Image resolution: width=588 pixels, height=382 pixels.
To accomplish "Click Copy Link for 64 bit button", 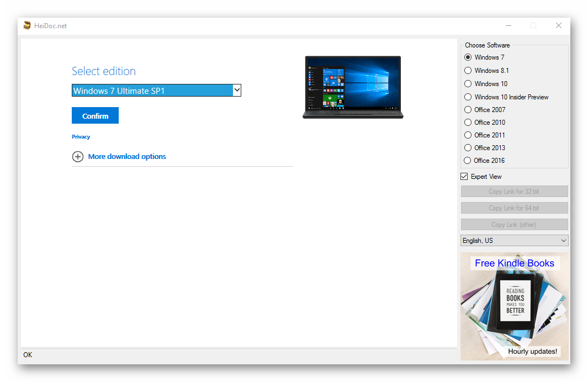I will coord(514,208).
